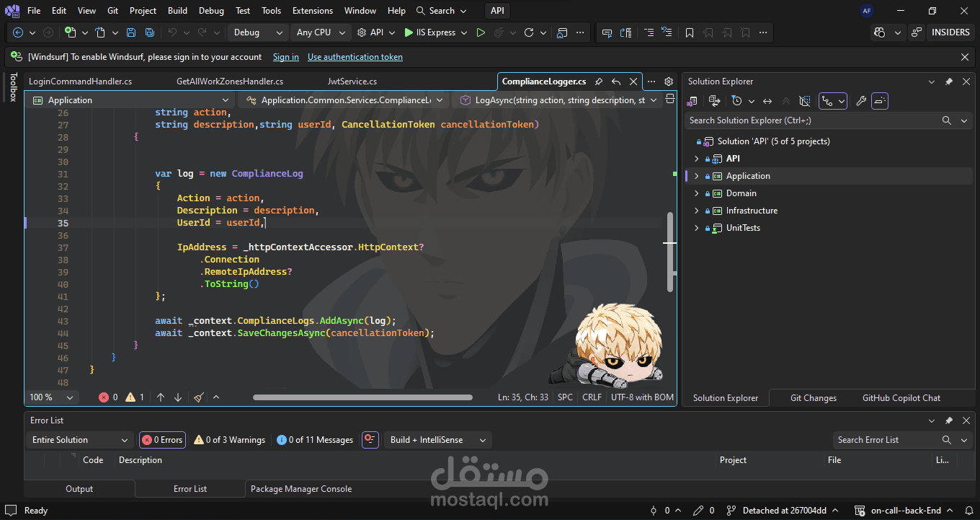Click the next issue down arrow
This screenshot has width=980, height=520.
178,397
